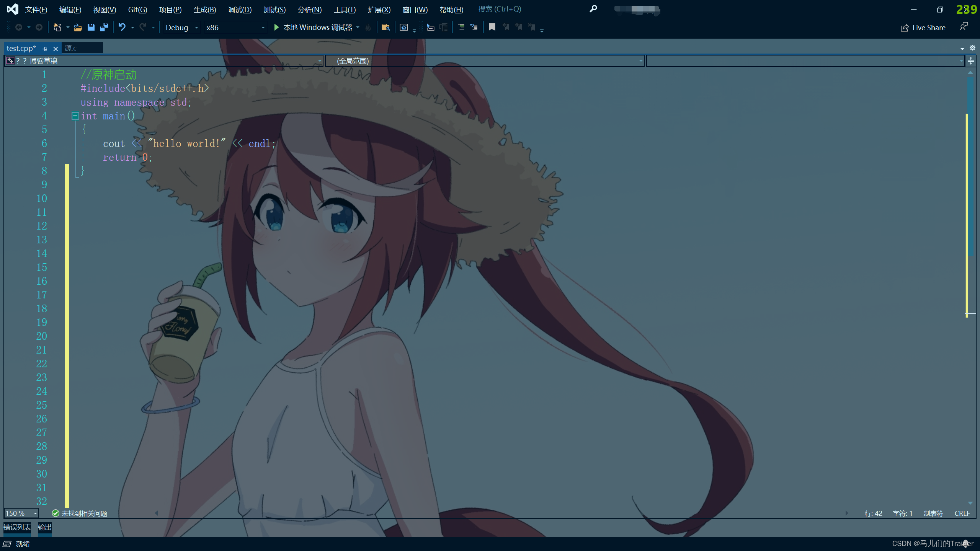Click the vertical scrollbar thumb
Image resolution: width=980 pixels, height=551 pixels.
(x=971, y=166)
